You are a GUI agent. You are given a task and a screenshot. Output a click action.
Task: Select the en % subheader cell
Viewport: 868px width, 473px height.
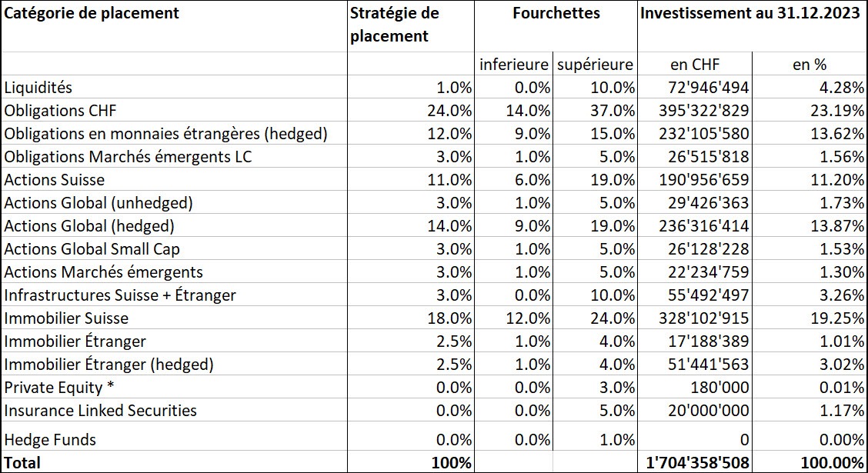(x=810, y=64)
